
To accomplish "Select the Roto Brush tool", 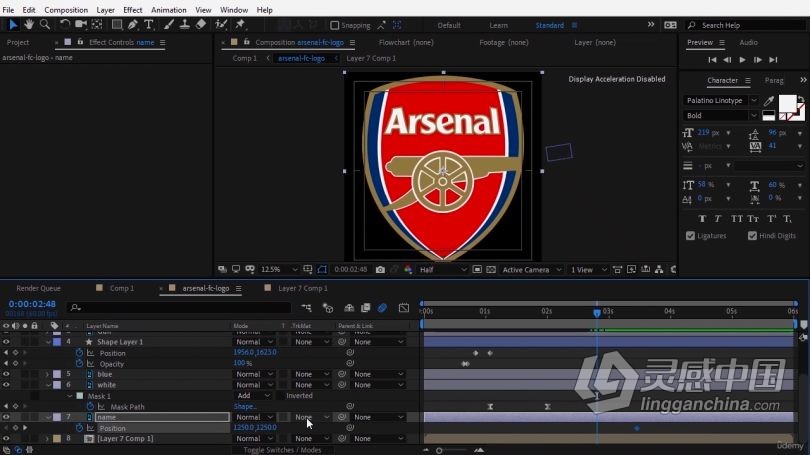I will coord(221,24).
